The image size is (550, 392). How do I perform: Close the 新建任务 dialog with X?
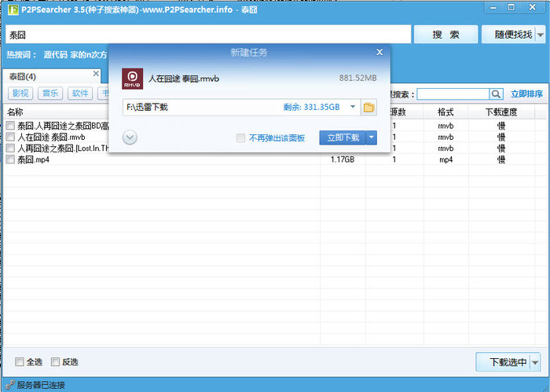coord(379,53)
